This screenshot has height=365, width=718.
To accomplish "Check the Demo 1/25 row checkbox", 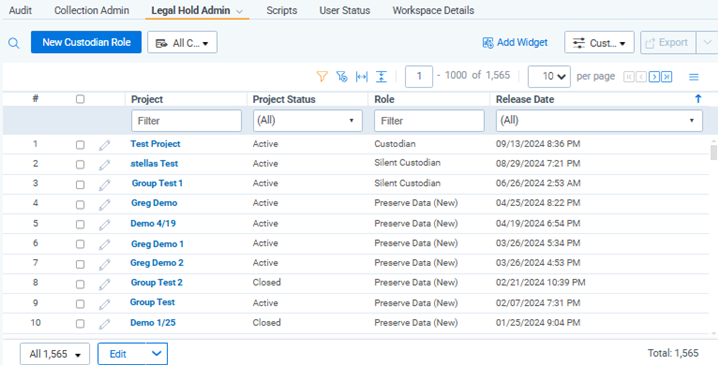I will coord(80,324).
